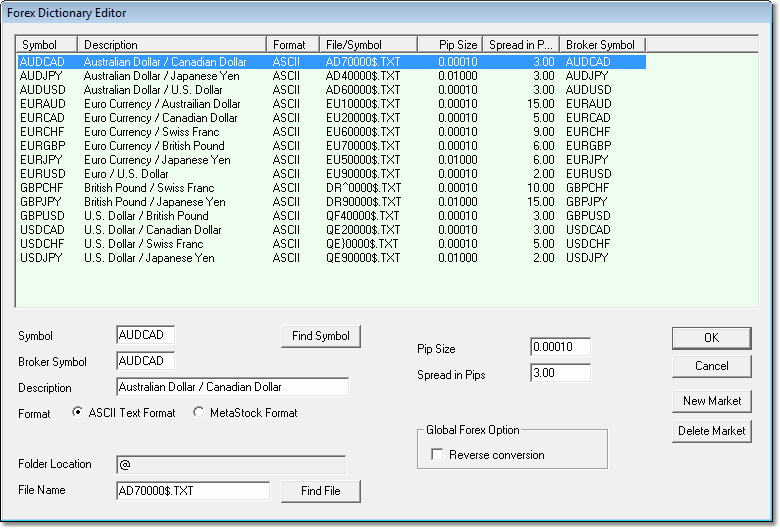Focus the File Name text field
Viewport: 780px width, 529px height.
pyautogui.click(x=193, y=491)
